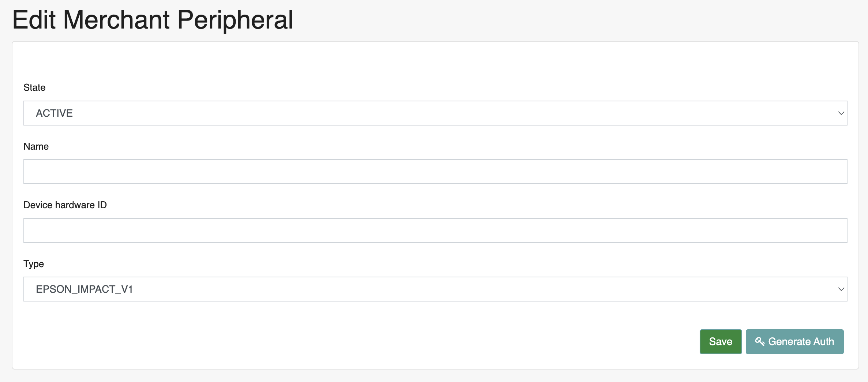
Task: Expand the Type select chevron arrow
Action: pyautogui.click(x=841, y=289)
